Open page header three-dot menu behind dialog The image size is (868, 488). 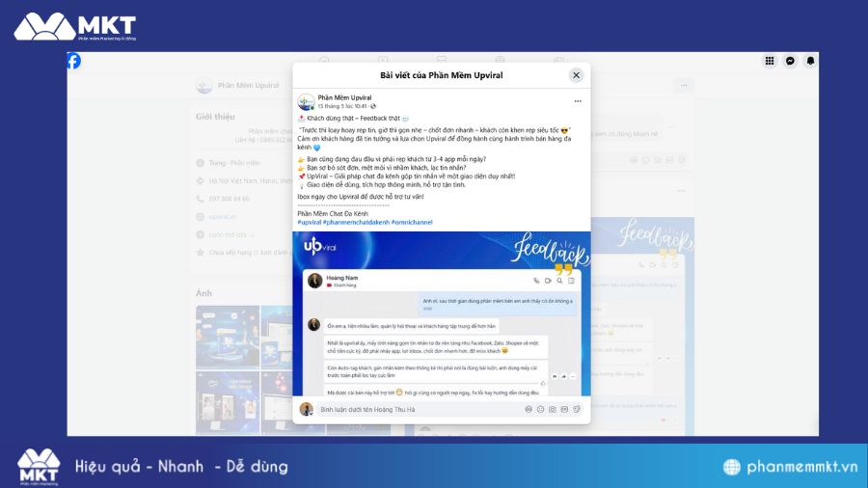click(684, 85)
